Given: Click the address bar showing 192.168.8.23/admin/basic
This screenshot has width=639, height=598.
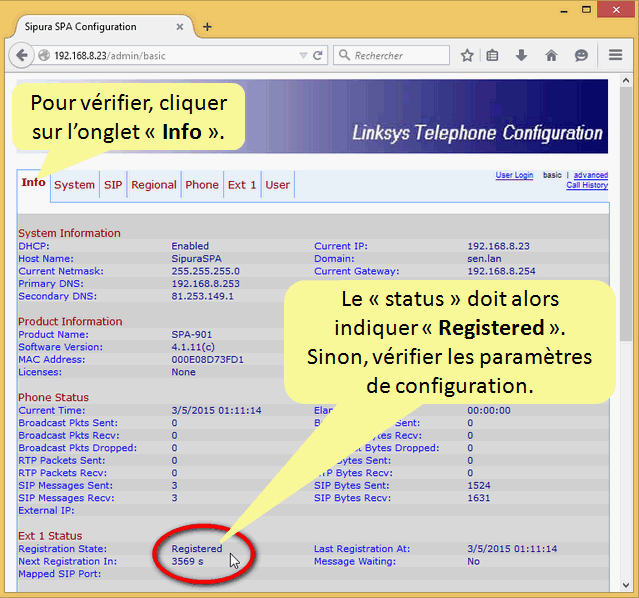Looking at the screenshot, I should (x=175, y=55).
